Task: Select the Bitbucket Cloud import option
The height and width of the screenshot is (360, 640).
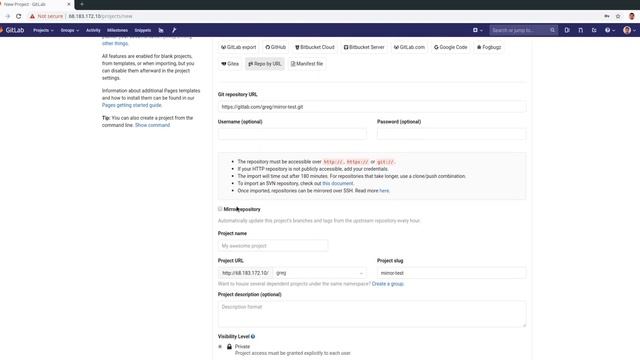Action: [x=315, y=47]
